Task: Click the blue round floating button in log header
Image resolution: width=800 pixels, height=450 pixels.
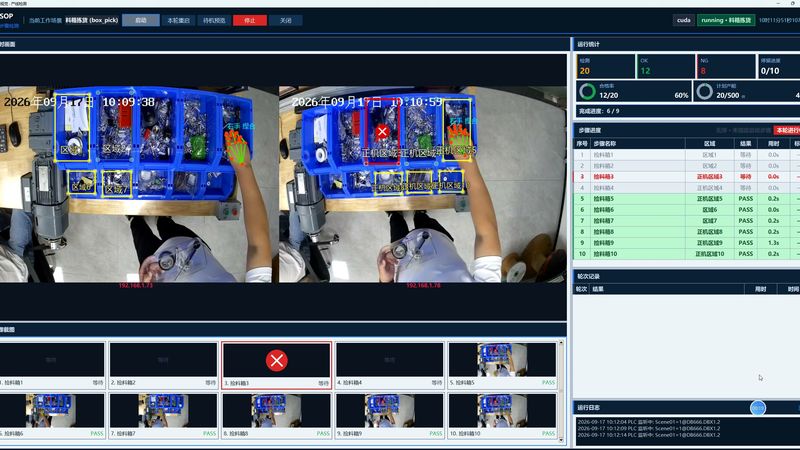Action: [x=758, y=408]
